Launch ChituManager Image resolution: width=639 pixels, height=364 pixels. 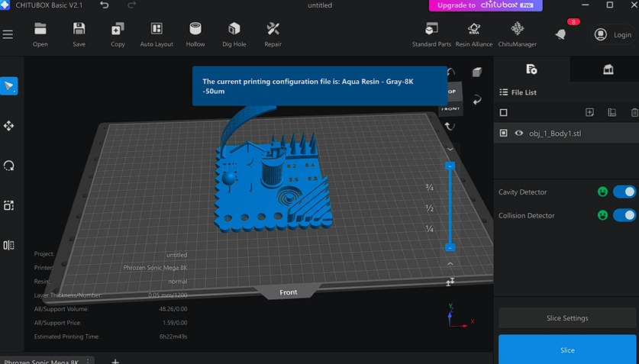517,34
